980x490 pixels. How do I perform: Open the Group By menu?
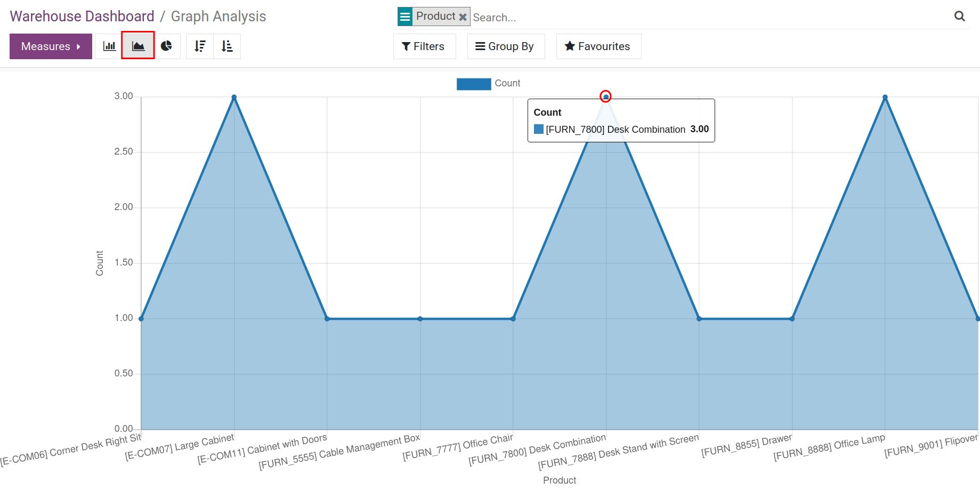click(505, 46)
